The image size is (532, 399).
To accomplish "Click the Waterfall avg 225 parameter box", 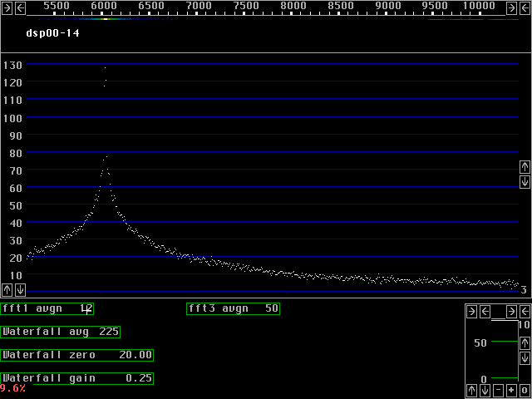I will (61, 332).
